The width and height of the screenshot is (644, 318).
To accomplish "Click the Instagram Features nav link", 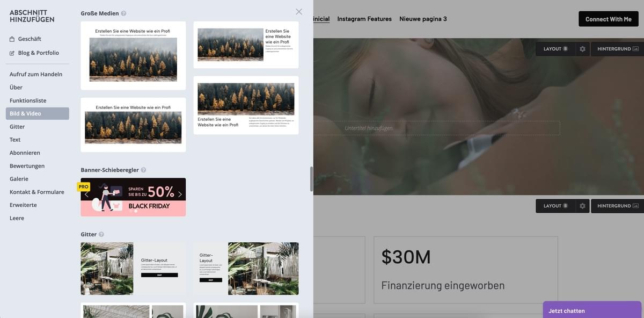I will (364, 19).
